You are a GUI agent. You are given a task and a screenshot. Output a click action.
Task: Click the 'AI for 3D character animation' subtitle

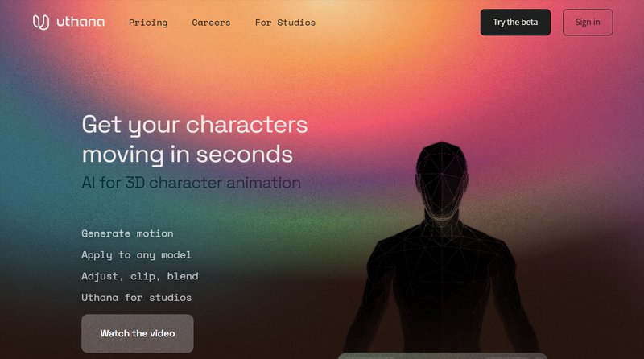[191, 183]
